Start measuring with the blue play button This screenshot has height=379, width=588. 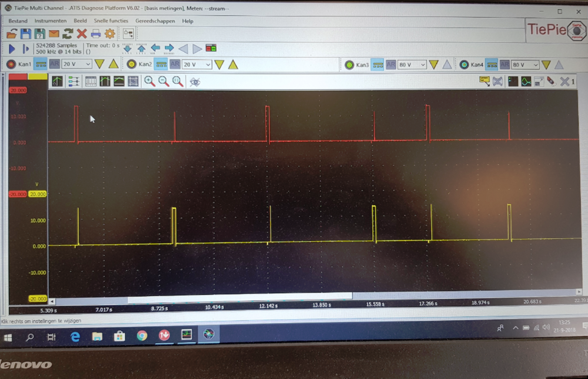(x=12, y=49)
